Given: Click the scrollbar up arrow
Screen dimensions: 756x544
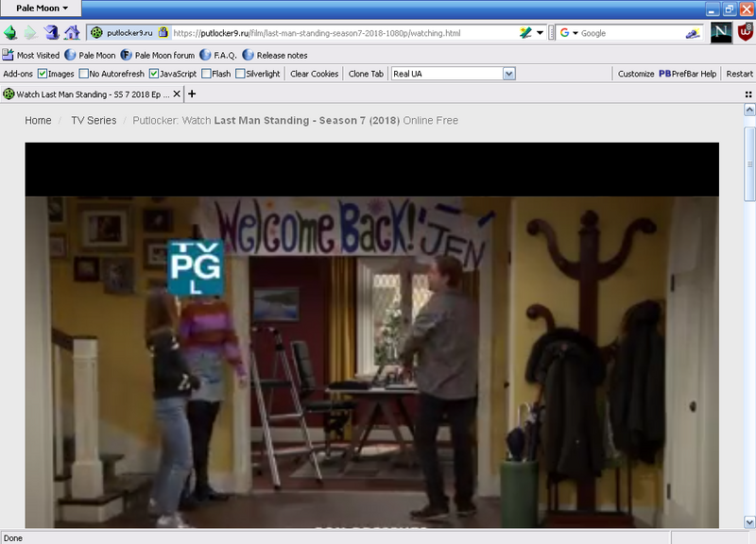Looking at the screenshot, I should click(749, 110).
